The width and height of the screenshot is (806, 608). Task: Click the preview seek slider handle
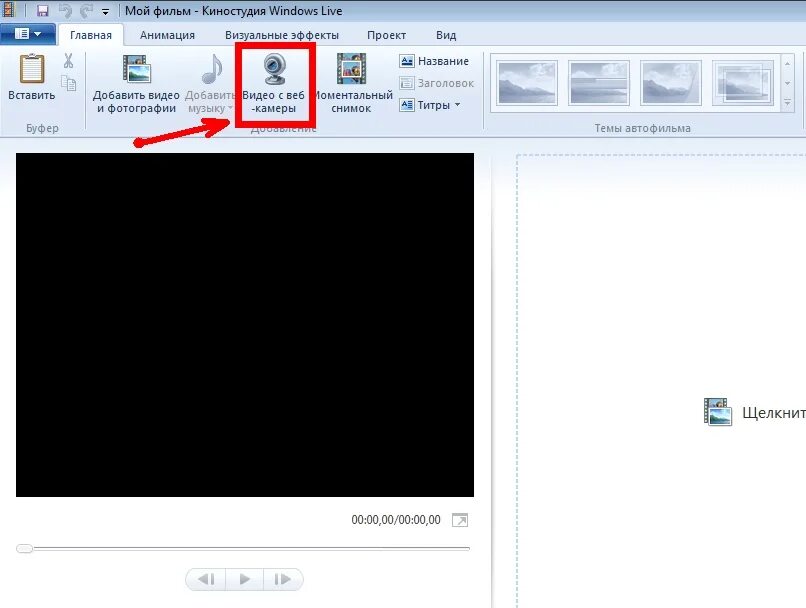(x=24, y=548)
